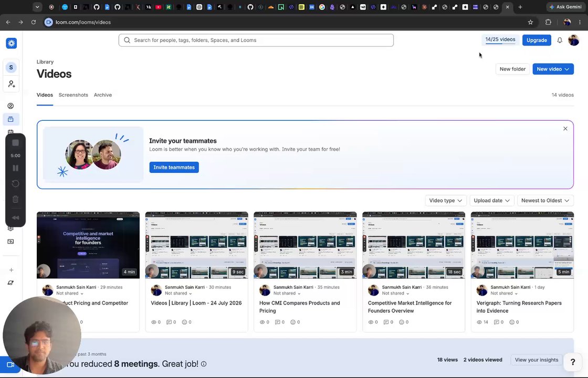Screen dimensions: 588x378
Task: Go back in the browser
Action: pos(8,22)
